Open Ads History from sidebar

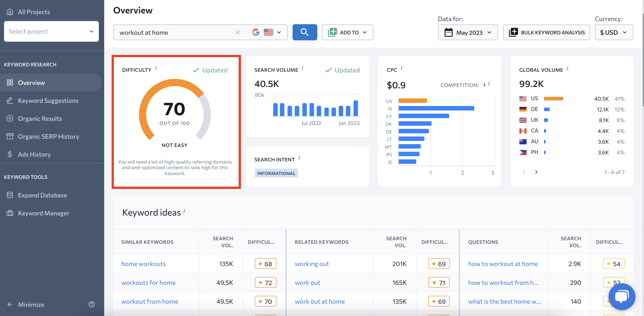point(35,154)
